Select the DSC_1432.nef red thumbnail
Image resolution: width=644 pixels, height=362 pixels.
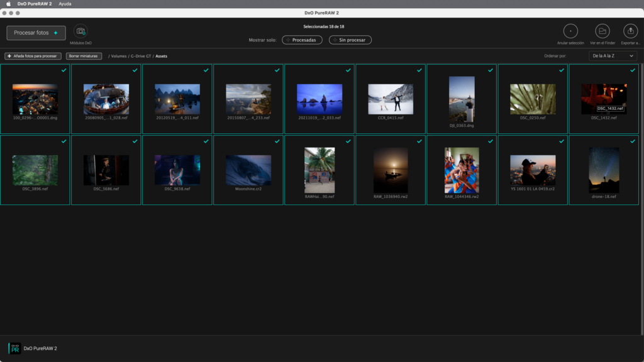coord(604,99)
